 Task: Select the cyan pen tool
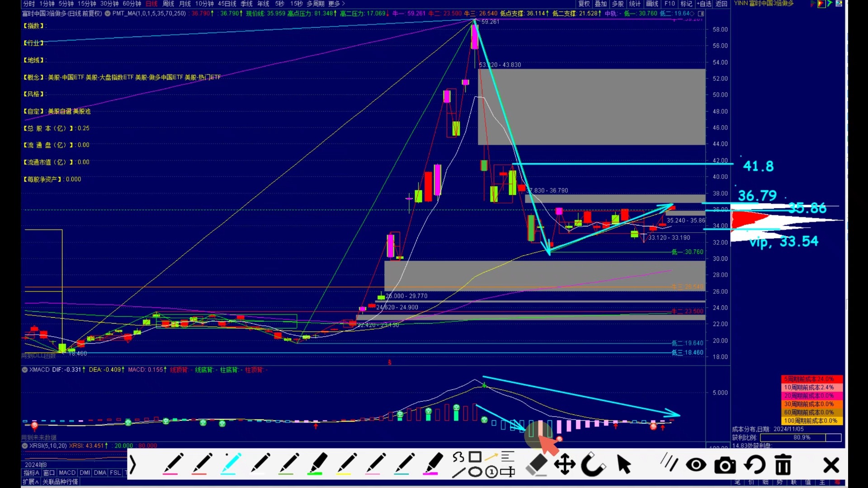(x=231, y=464)
